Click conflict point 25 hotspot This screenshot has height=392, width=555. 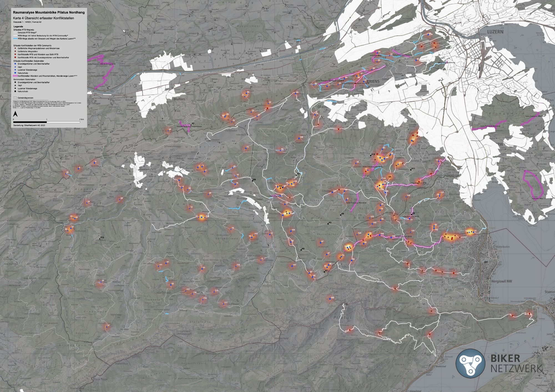point(168,130)
